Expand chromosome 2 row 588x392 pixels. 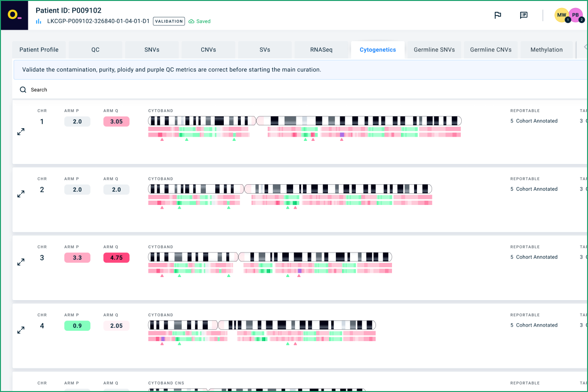point(21,194)
